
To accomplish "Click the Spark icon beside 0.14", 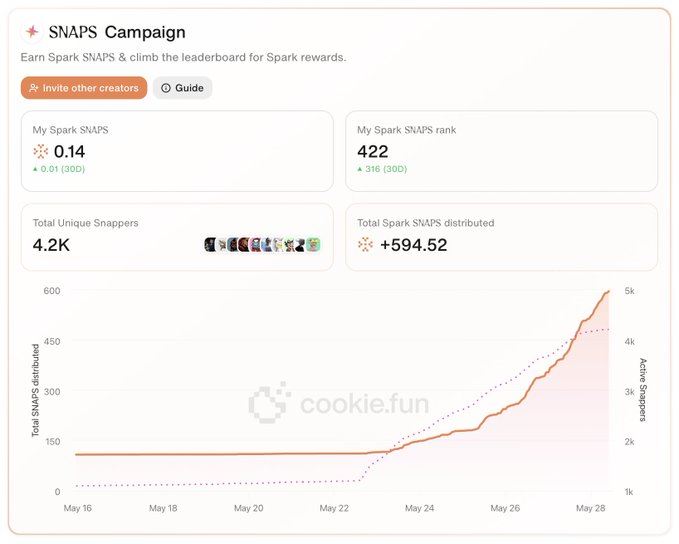I will [x=40, y=152].
